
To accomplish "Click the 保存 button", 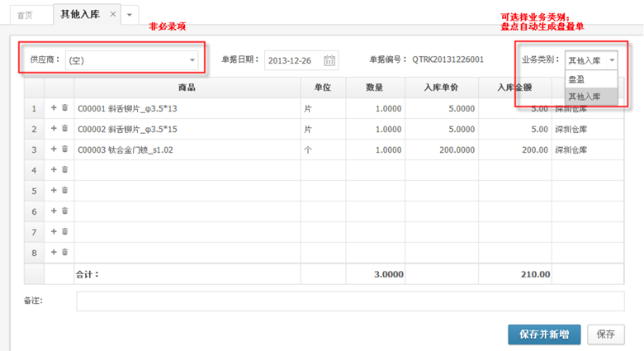I will click(x=606, y=334).
